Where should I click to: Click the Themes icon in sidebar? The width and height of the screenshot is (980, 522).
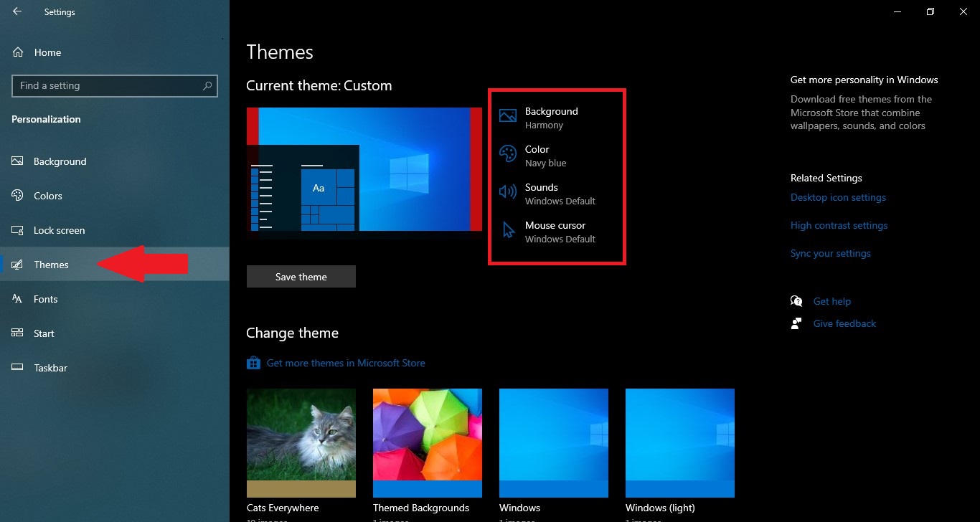[18, 265]
